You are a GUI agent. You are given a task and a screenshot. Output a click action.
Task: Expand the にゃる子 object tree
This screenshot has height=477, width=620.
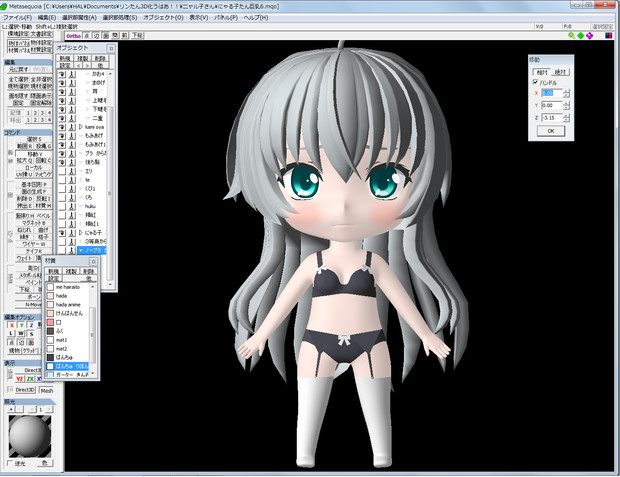81,233
